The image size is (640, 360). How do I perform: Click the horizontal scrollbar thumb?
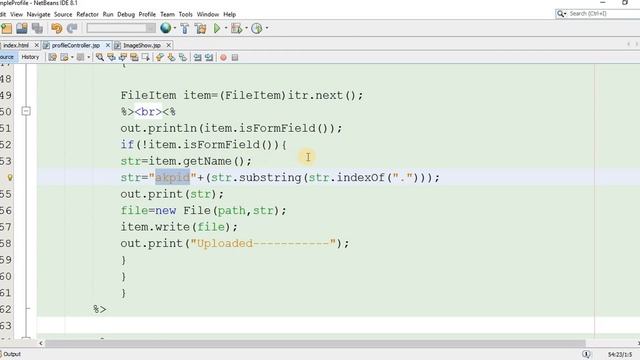coord(315,344)
